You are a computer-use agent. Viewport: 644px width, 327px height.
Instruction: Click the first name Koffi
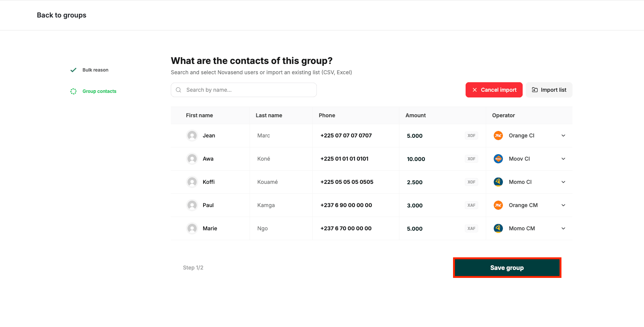click(x=208, y=182)
